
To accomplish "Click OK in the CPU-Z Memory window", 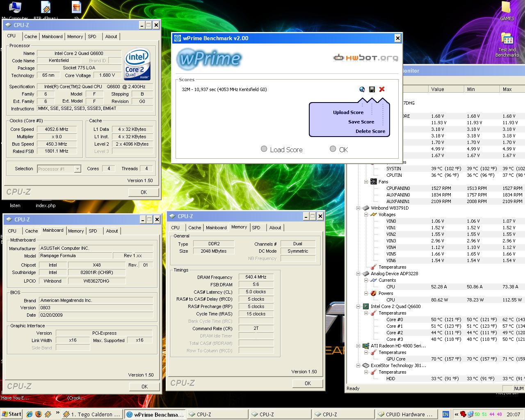I will (308, 383).
